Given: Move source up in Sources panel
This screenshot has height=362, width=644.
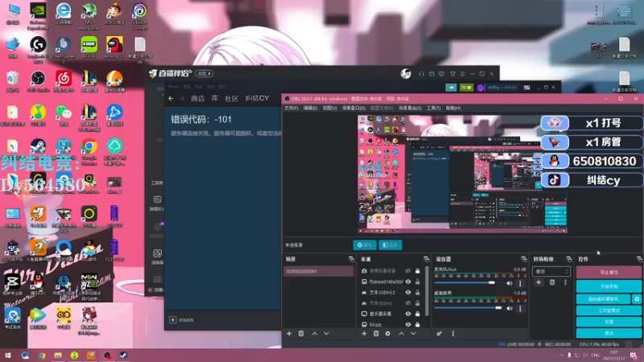Looking at the screenshot, I should (401, 334).
